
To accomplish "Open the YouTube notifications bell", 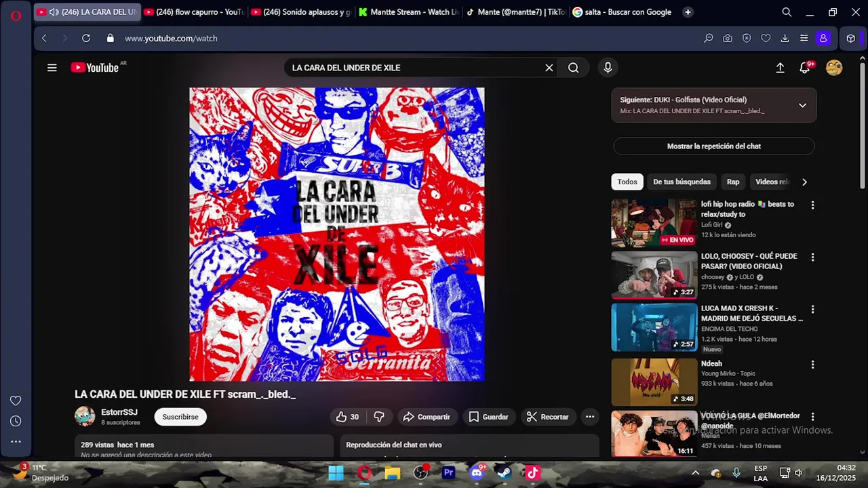I will tap(805, 68).
